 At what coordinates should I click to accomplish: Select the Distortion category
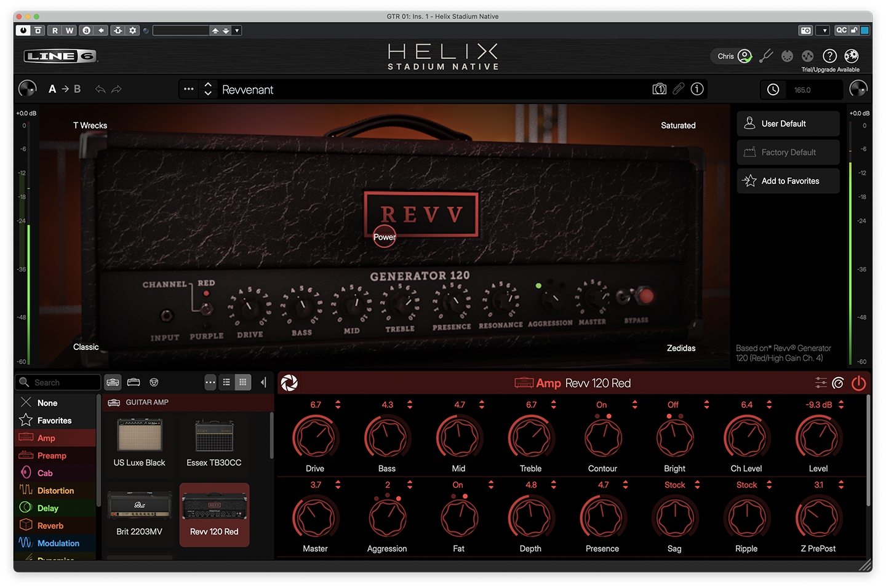(x=55, y=491)
